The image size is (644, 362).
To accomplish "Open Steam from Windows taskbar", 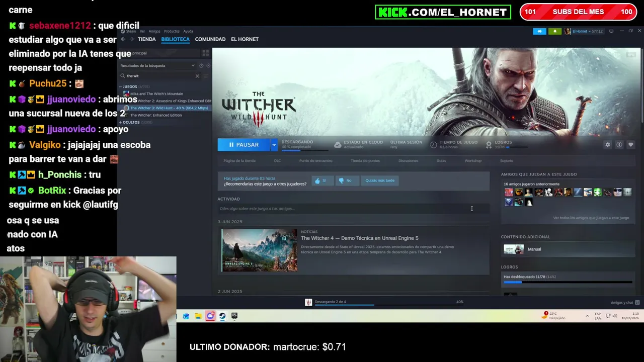I will coord(222,316).
